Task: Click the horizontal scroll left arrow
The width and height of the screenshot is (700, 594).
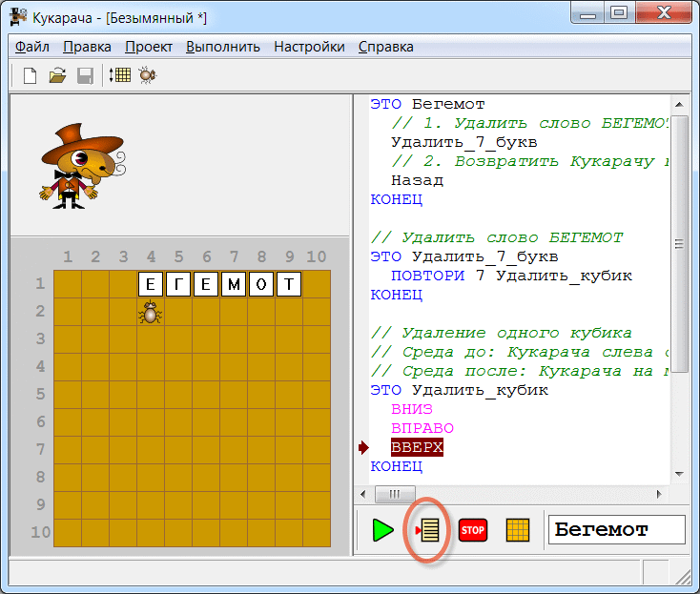Action: pos(363,494)
